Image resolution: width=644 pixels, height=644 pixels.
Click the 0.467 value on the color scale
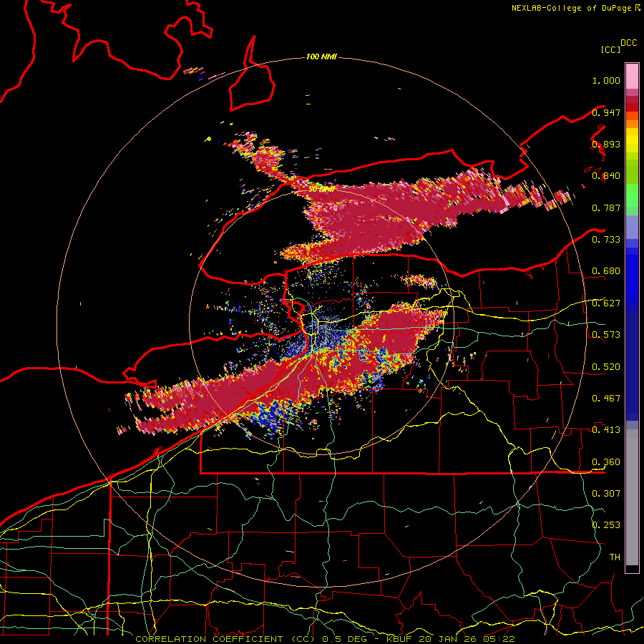(x=606, y=398)
